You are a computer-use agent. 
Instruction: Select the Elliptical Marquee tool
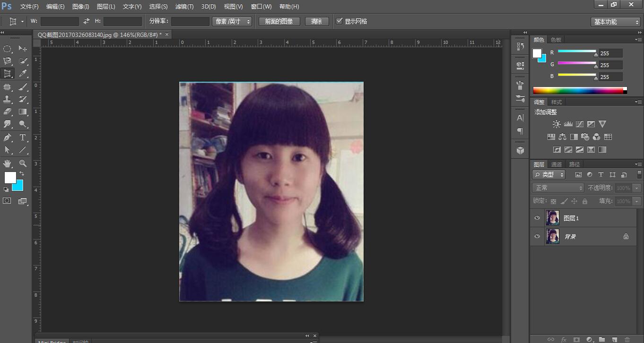[8, 49]
